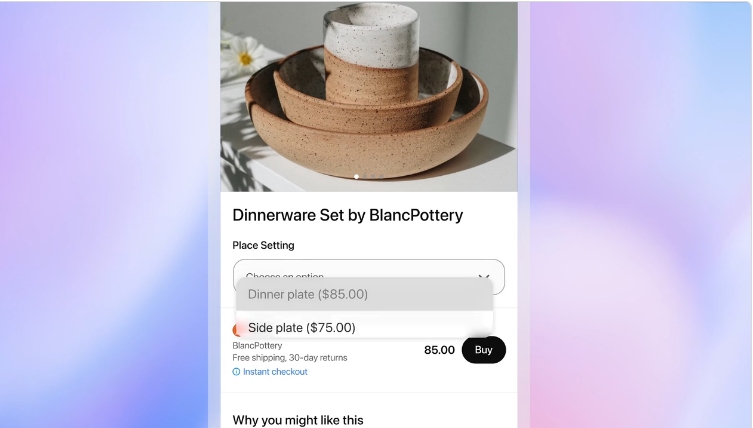
Task: Click the gradient background outside the product card
Action: [103, 214]
